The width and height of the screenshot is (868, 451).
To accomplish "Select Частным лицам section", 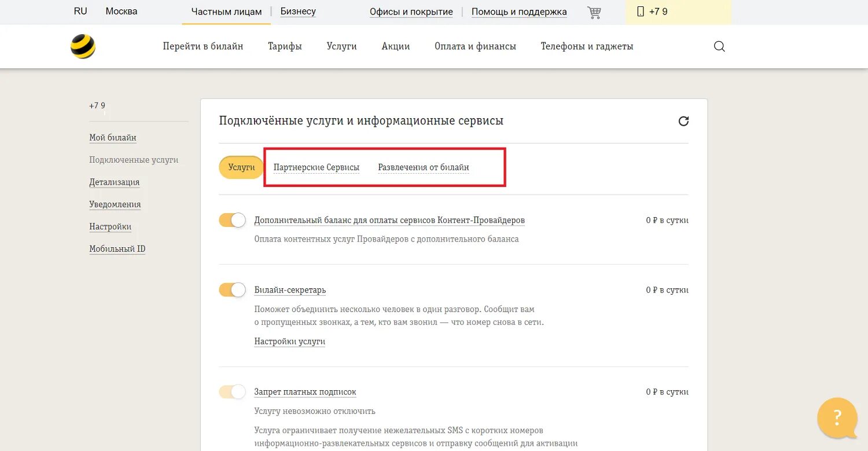I will coord(226,12).
